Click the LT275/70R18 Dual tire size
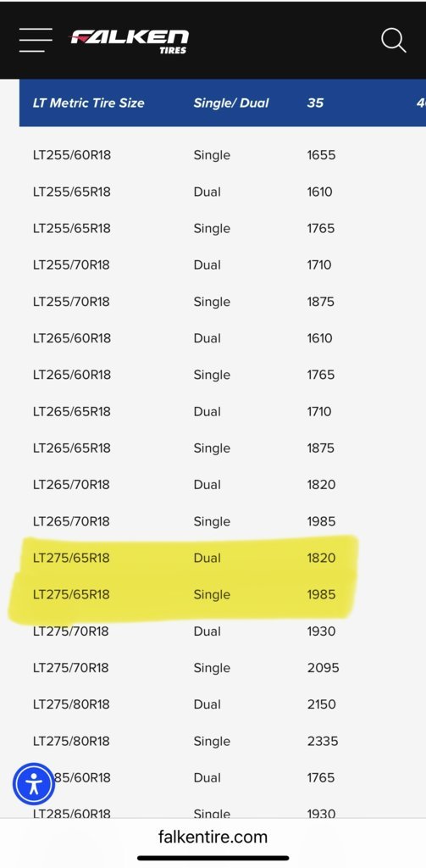This screenshot has height=868, width=426. coord(71,631)
